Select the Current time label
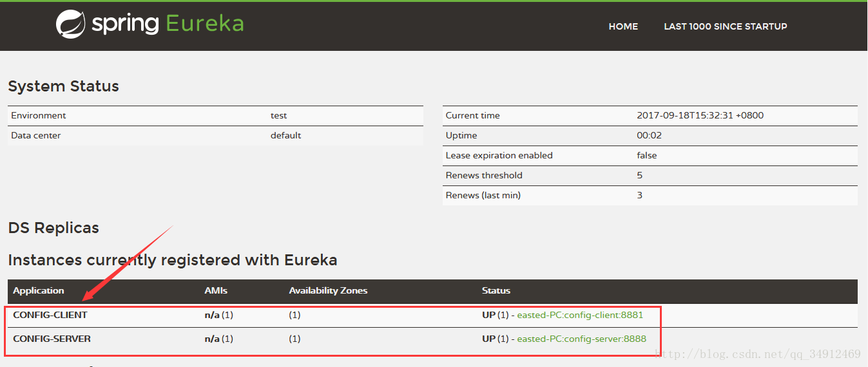The image size is (868, 367). 472,115
